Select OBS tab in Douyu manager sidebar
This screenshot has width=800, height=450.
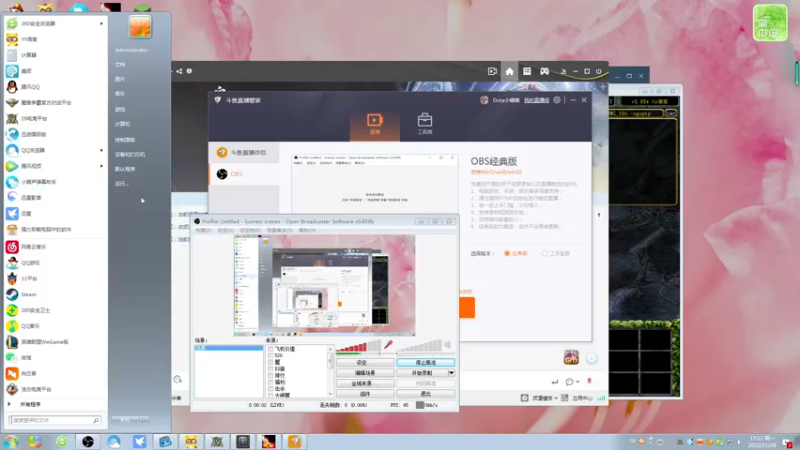pyautogui.click(x=244, y=174)
